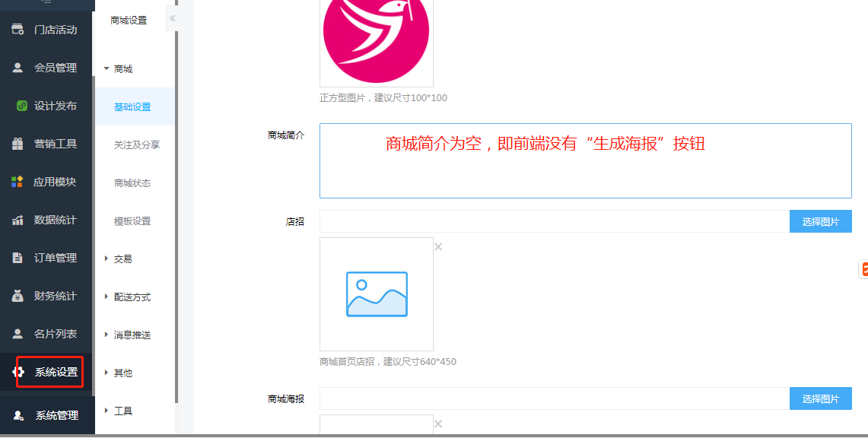The image size is (868, 438).
Task: Click the 会员管理 person icon
Action: (x=17, y=68)
